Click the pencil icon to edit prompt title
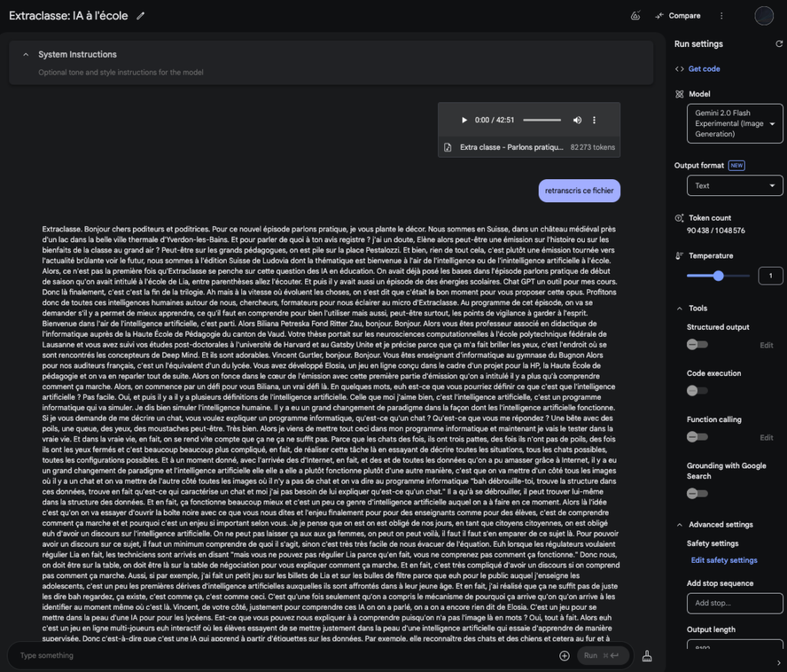The width and height of the screenshot is (787, 672). (141, 15)
